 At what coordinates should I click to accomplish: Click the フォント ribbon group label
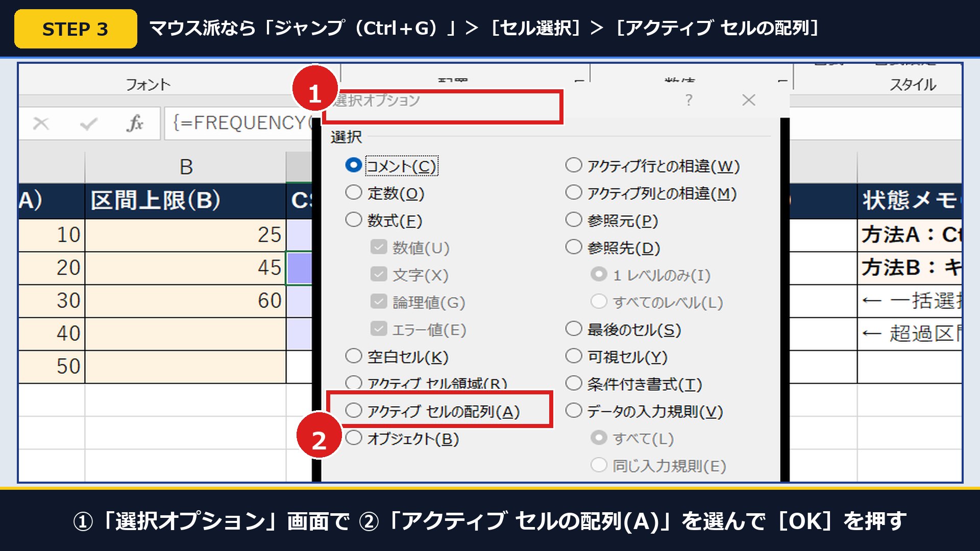(148, 84)
